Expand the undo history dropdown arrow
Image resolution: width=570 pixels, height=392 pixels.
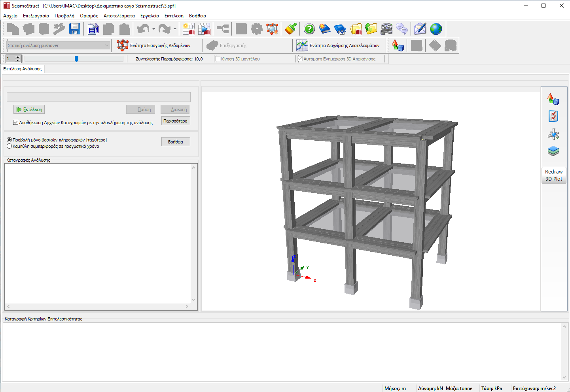pyautogui.click(x=153, y=29)
